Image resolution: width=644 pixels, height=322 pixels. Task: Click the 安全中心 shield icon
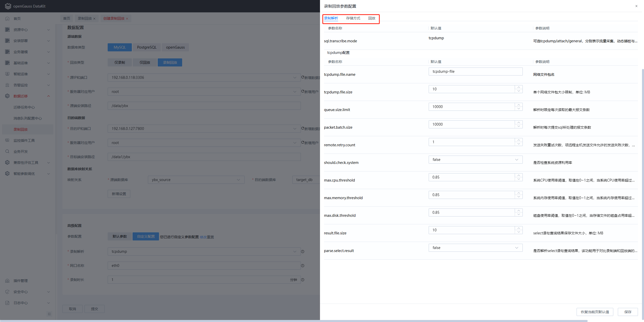point(7,292)
